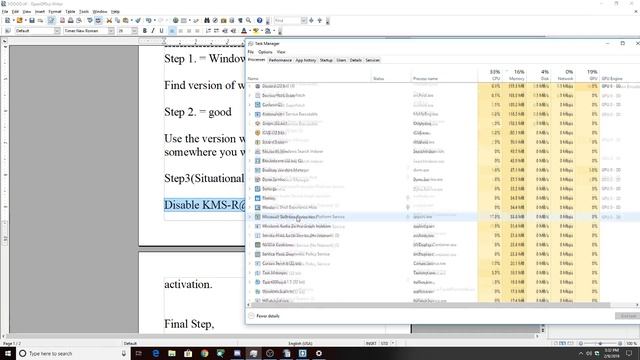The height and width of the screenshot is (360, 640).
Task: Open File Explorer from the taskbar
Action: 172,353
